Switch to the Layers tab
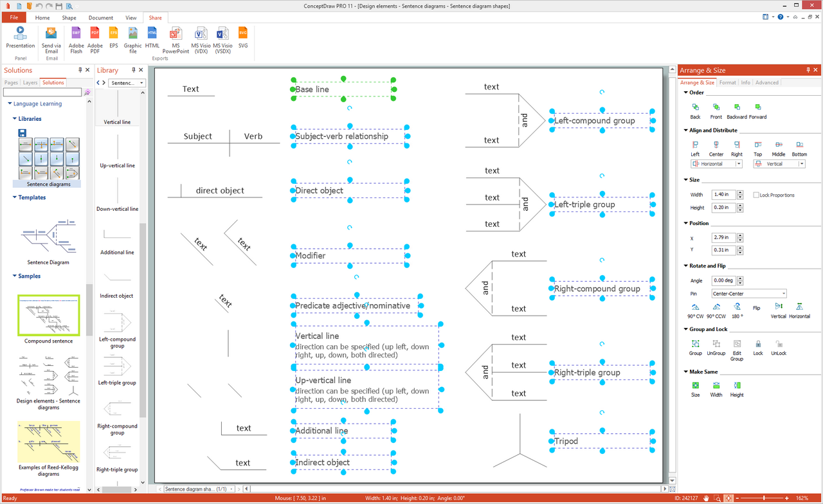Image resolution: width=823 pixels, height=504 pixels. tap(30, 82)
